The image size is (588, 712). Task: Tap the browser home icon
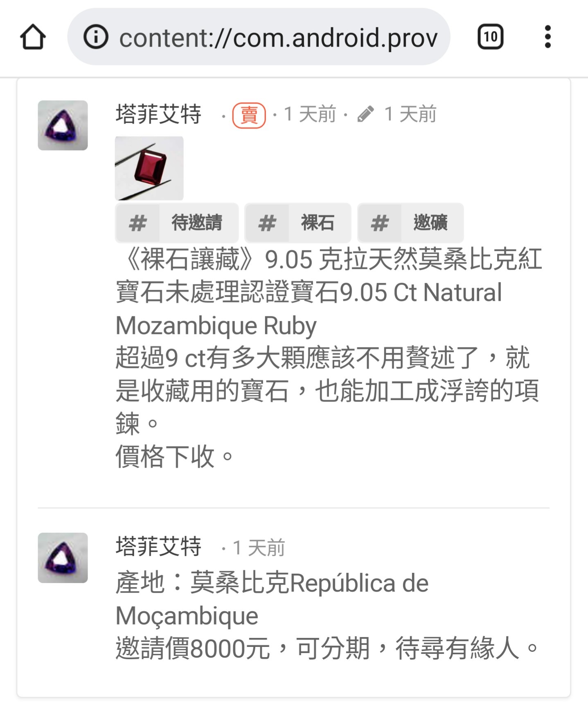click(33, 37)
